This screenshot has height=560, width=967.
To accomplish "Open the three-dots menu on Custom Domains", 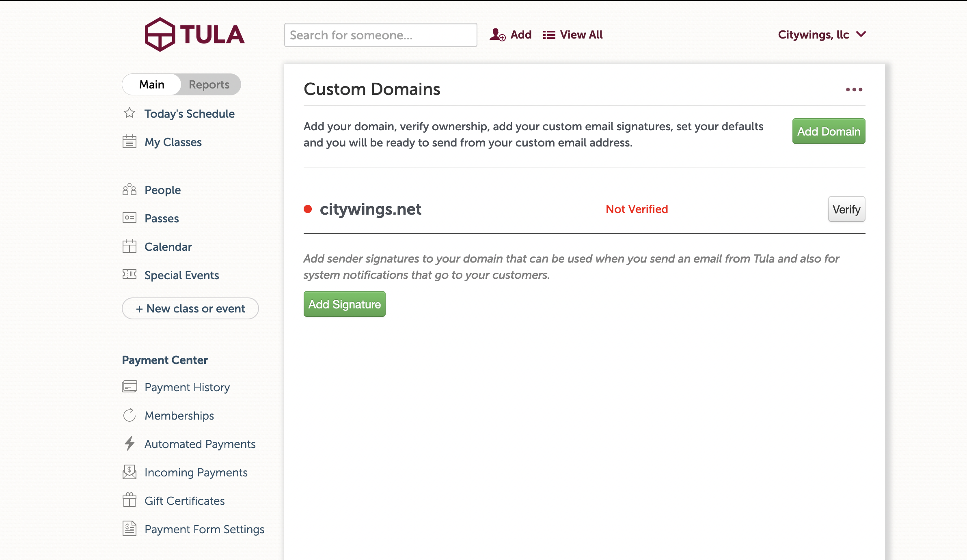I will tap(854, 90).
